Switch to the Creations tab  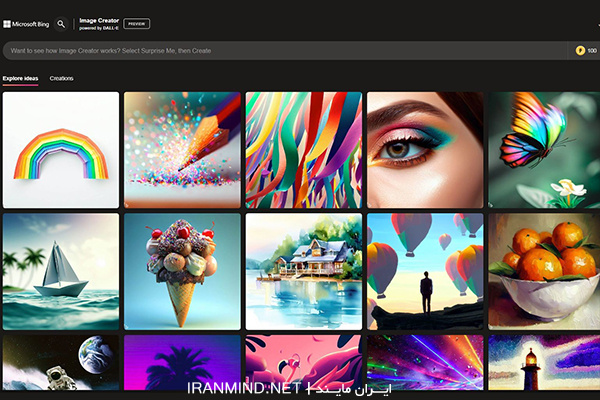pos(61,78)
